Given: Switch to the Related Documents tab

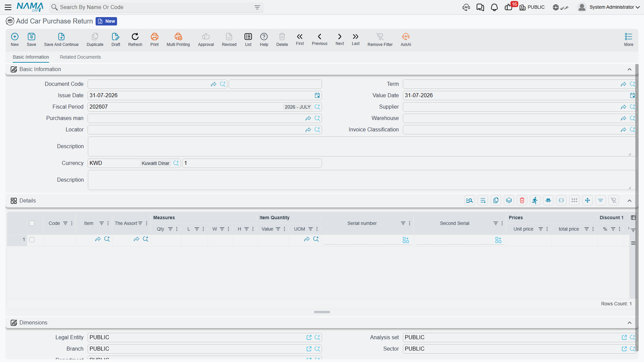Looking at the screenshot, I should pos(80,57).
